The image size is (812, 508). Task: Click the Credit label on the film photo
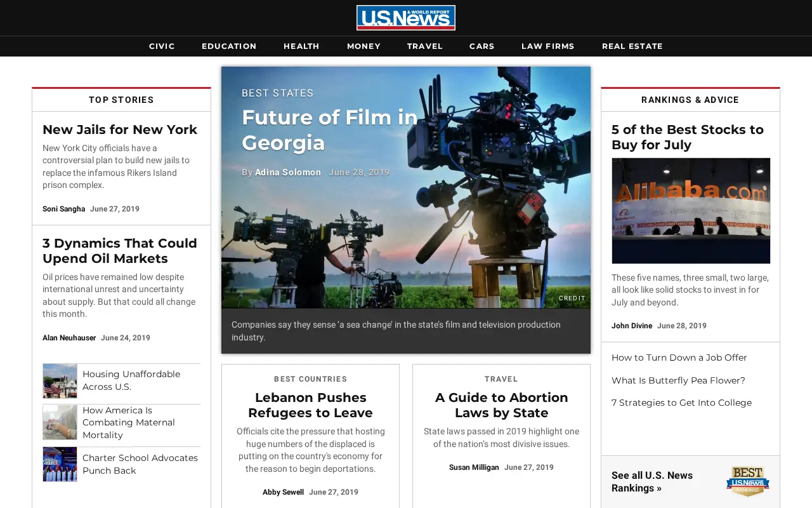coord(572,298)
